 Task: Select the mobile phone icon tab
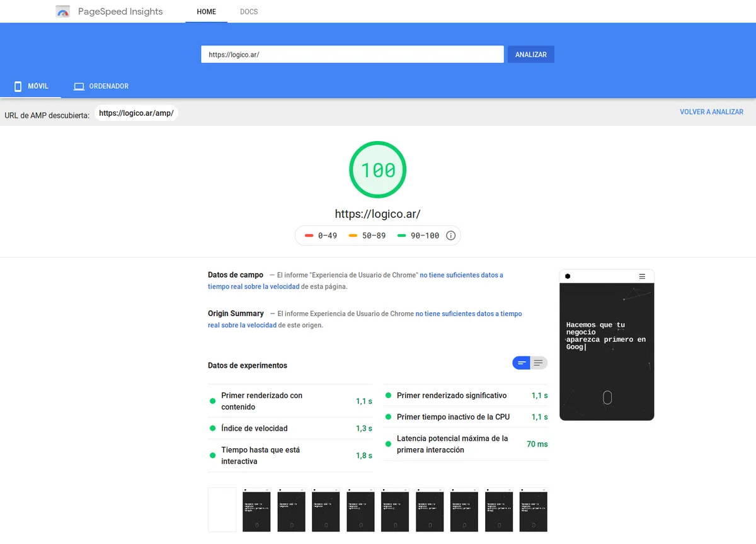(18, 86)
